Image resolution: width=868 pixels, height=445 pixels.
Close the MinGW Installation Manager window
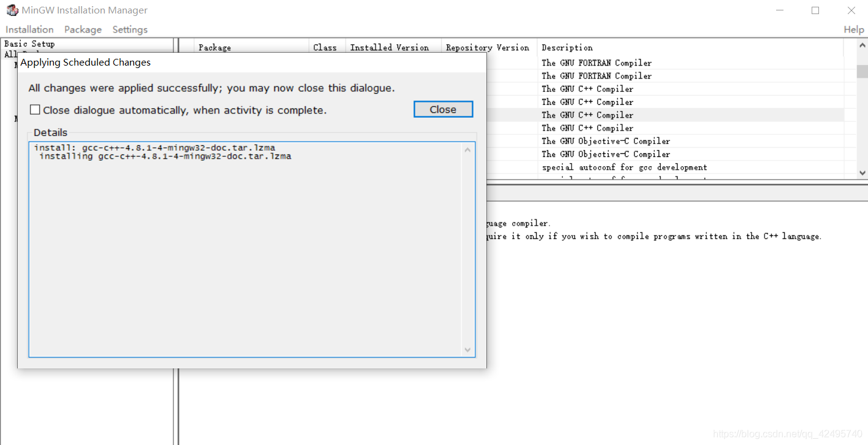[851, 10]
